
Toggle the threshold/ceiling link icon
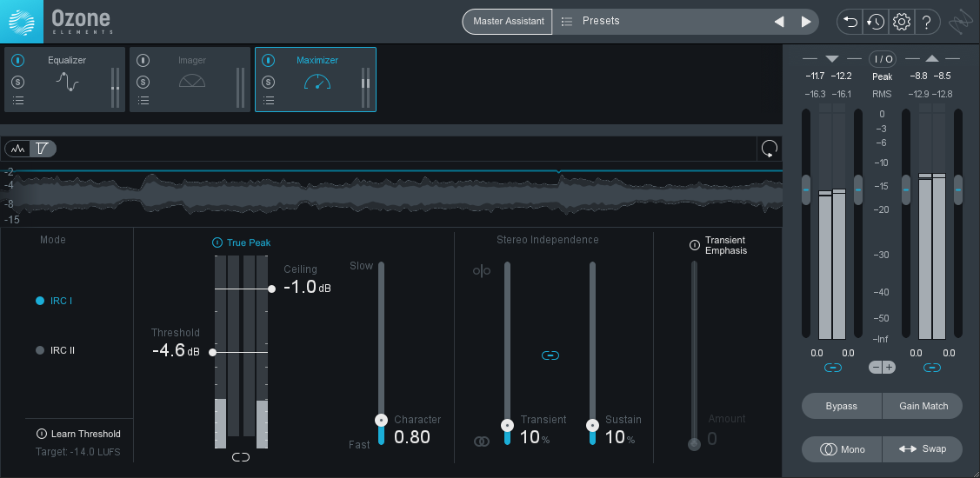(241, 457)
